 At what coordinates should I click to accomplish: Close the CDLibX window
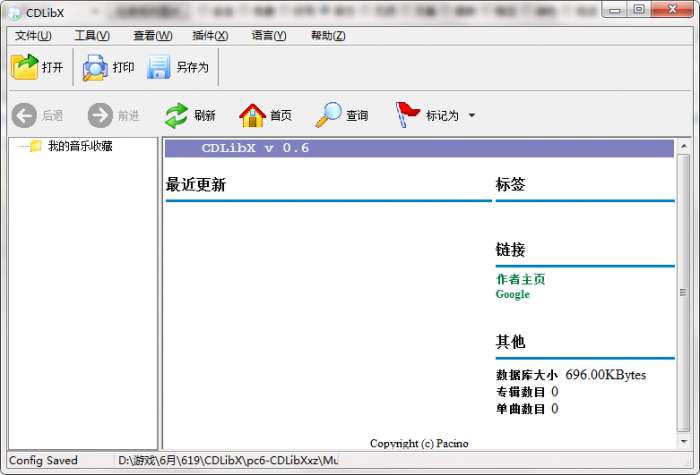tap(672, 10)
